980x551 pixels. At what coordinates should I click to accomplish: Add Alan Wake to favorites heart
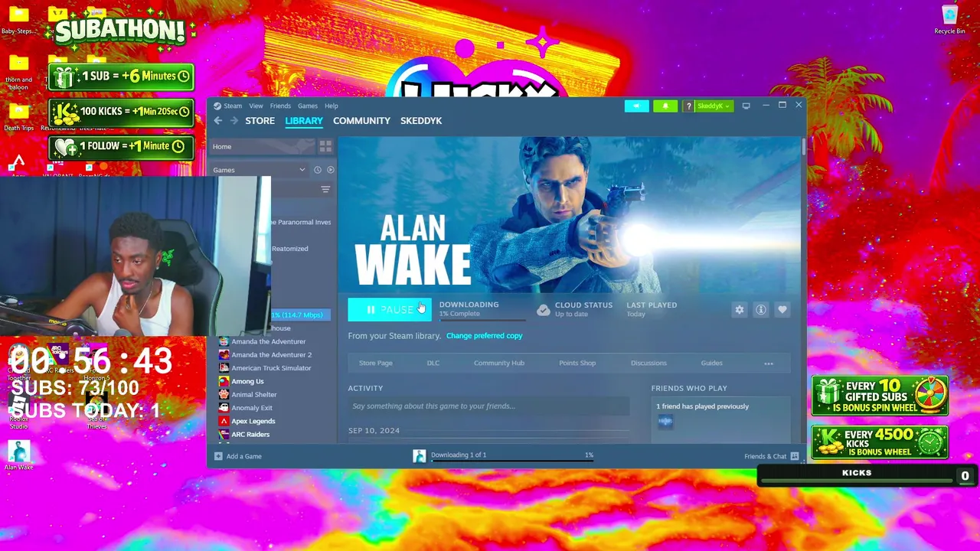coord(782,310)
